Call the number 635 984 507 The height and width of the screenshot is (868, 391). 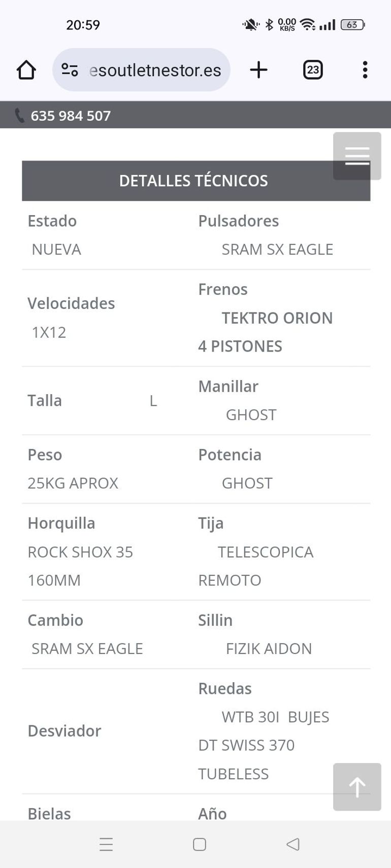pos(71,116)
